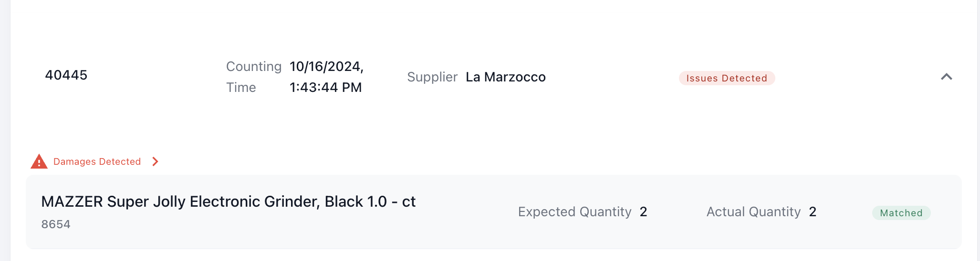
Task: Click the Actual Quantity value 2
Action: [813, 212]
